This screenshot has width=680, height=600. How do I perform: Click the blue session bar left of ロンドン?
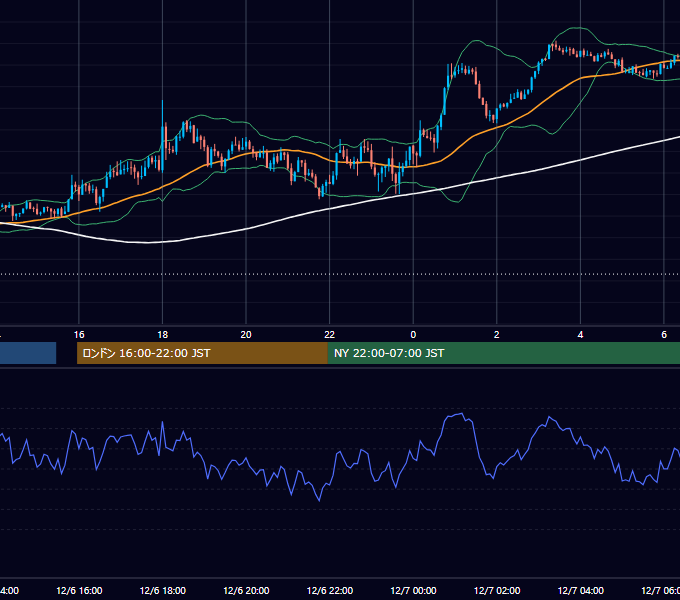pos(28,353)
